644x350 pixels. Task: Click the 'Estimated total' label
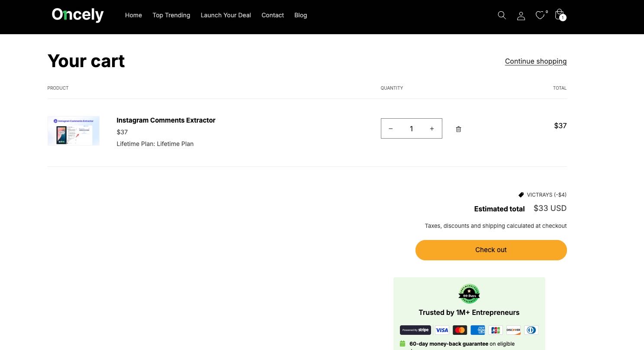(499, 209)
